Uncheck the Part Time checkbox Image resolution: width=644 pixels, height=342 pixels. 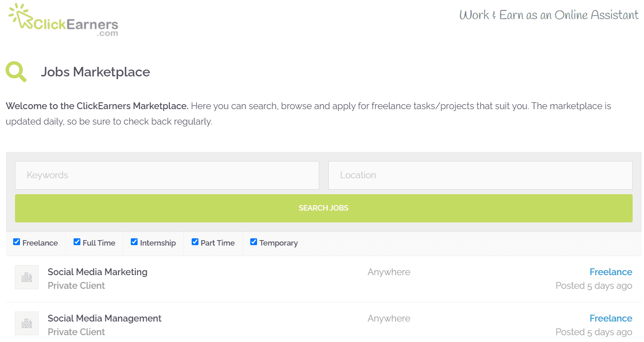[195, 242]
